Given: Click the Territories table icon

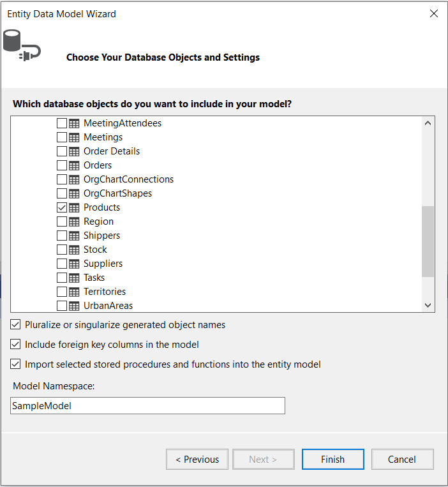Looking at the screenshot, I should click(74, 292).
